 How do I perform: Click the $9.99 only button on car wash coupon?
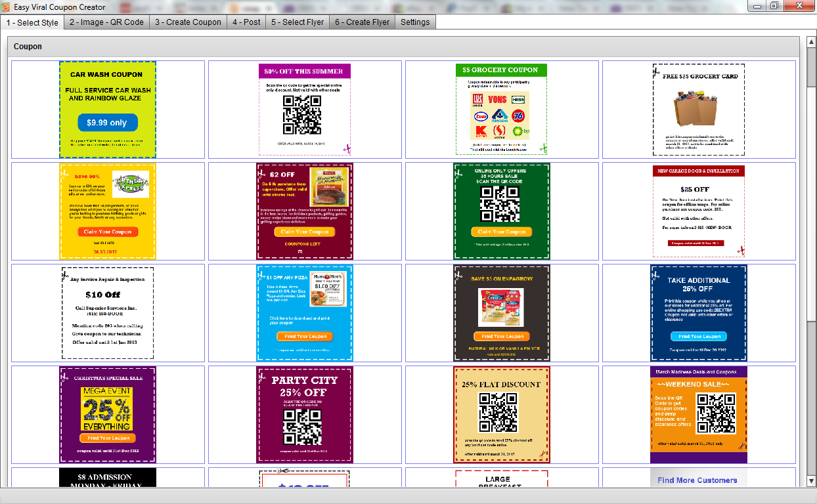pos(108,123)
